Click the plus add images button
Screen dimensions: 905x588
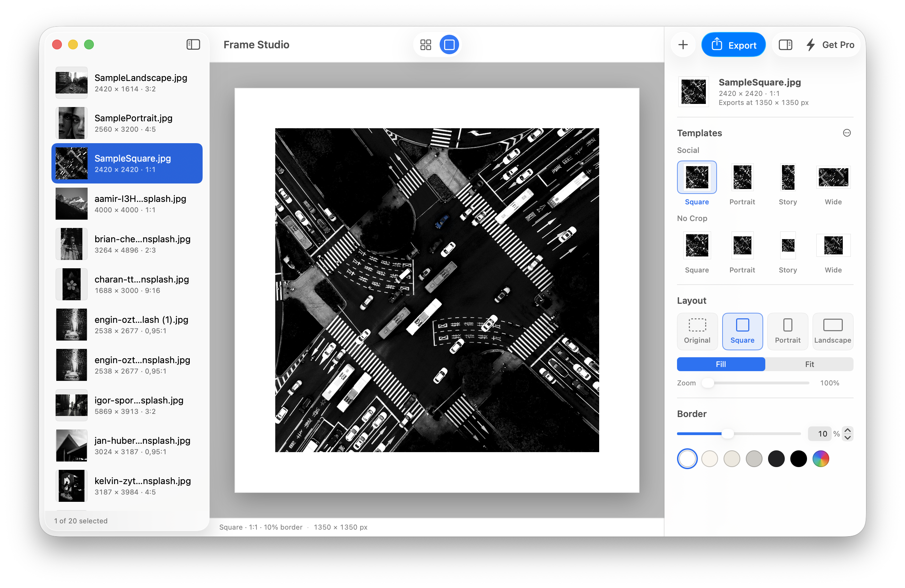(683, 45)
